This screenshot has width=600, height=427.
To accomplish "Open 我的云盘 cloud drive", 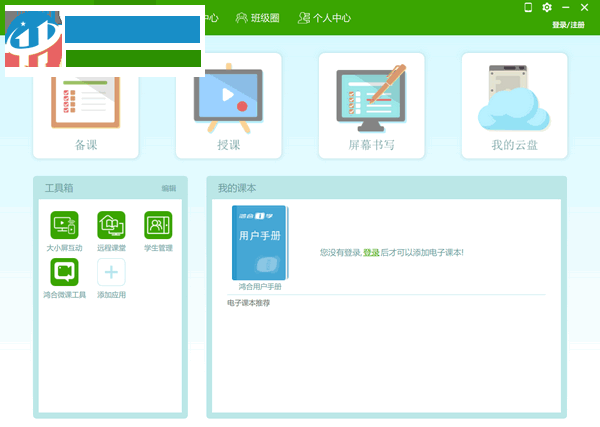I will 514,106.
